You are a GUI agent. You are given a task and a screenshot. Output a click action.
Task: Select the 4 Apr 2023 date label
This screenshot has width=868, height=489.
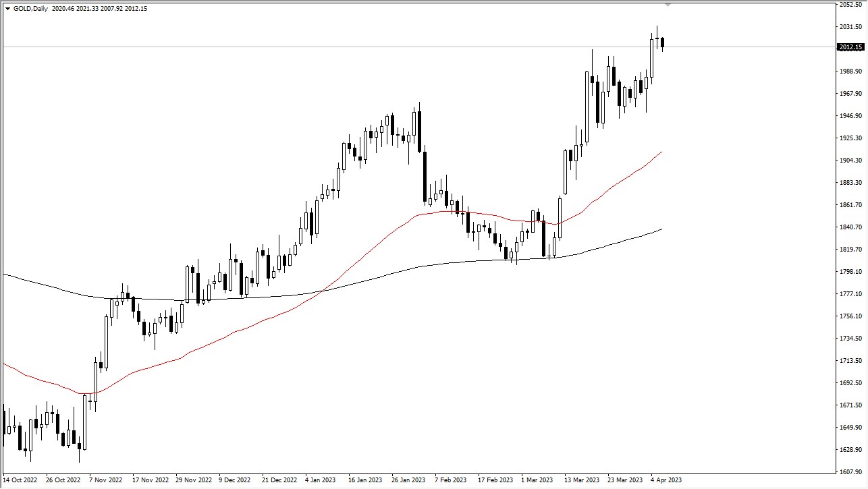[665, 480]
